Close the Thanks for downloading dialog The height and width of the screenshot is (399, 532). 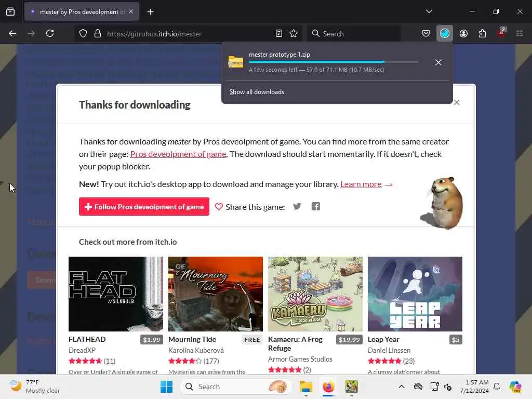pos(457,102)
